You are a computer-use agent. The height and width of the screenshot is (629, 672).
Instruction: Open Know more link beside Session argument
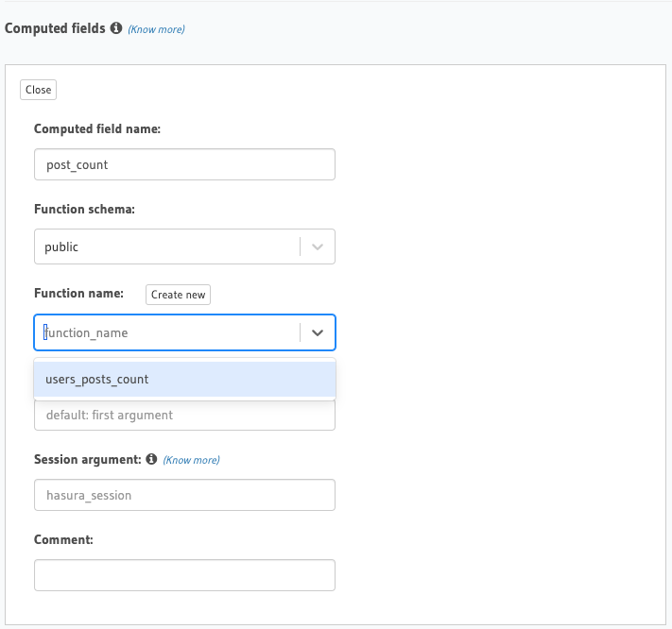[191, 460]
